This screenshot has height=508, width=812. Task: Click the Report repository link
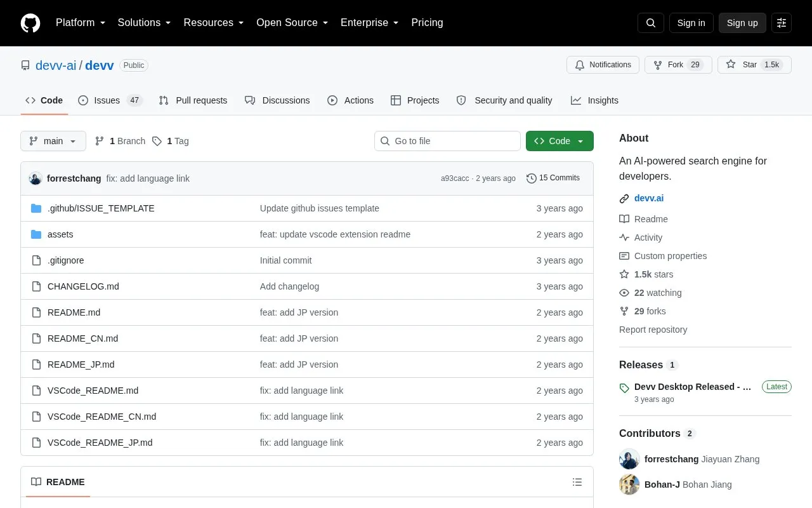coord(653,330)
